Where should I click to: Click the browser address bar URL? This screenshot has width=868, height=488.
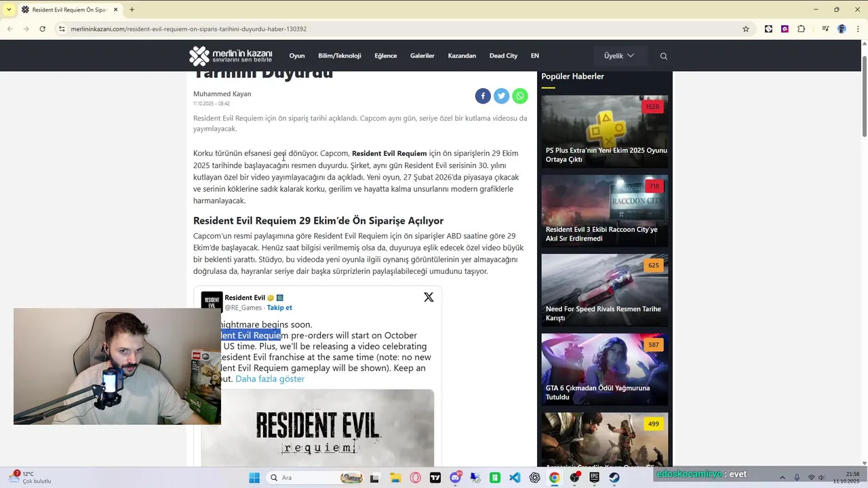189,29
